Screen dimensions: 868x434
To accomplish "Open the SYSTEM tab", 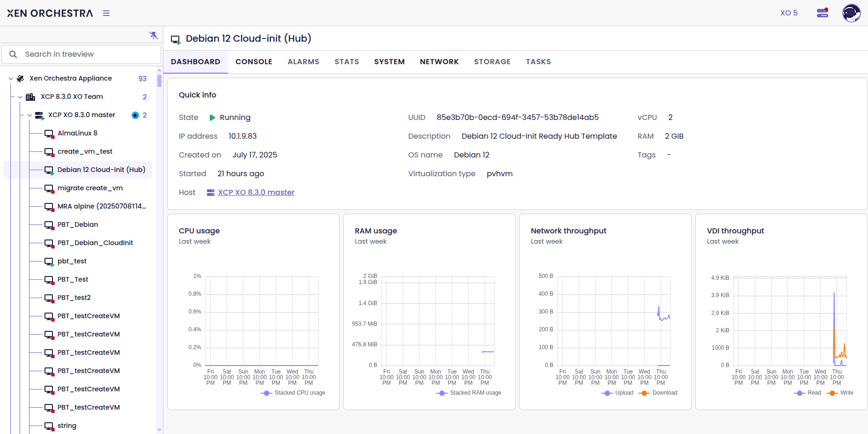I will point(390,62).
